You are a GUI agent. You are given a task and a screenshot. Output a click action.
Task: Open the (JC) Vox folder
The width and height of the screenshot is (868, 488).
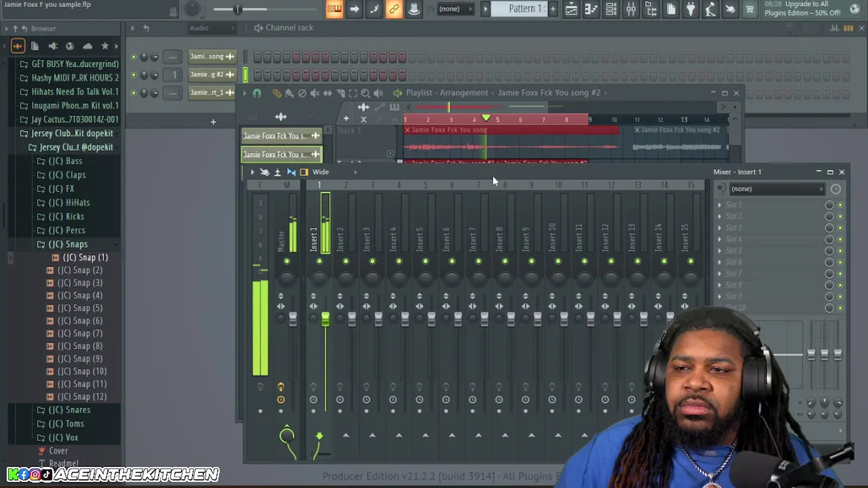coord(63,438)
